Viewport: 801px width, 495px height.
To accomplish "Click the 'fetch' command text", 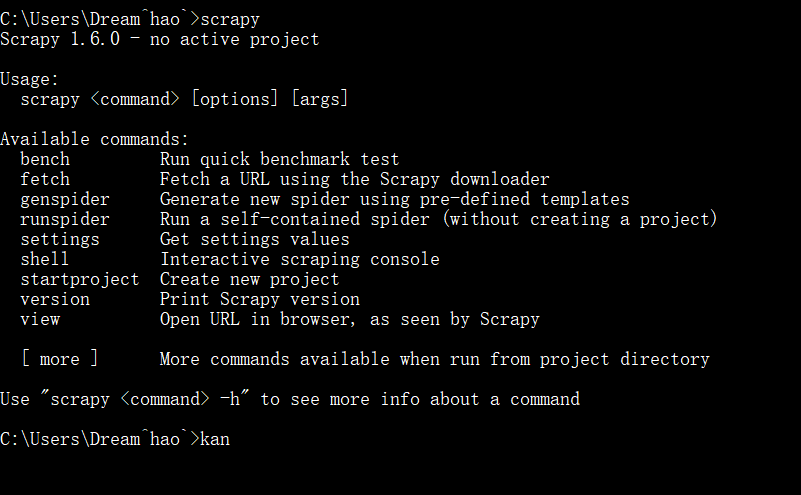I will click(45, 179).
